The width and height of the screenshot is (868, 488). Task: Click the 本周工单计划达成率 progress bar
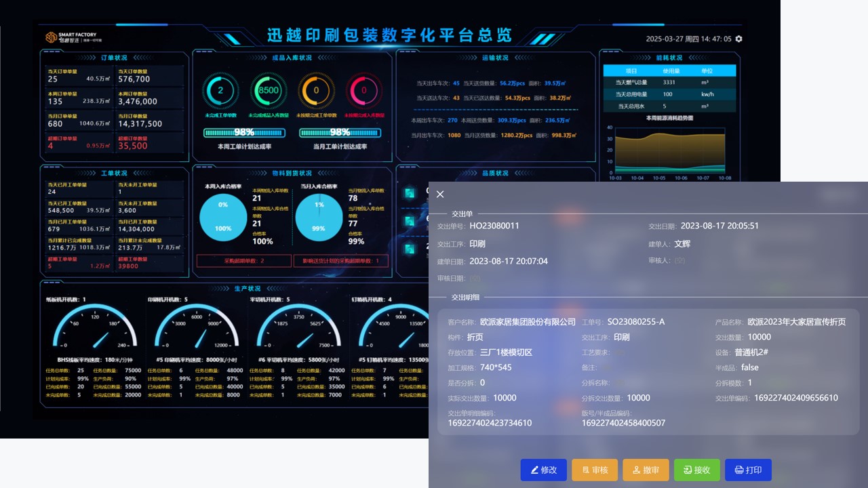(x=244, y=133)
